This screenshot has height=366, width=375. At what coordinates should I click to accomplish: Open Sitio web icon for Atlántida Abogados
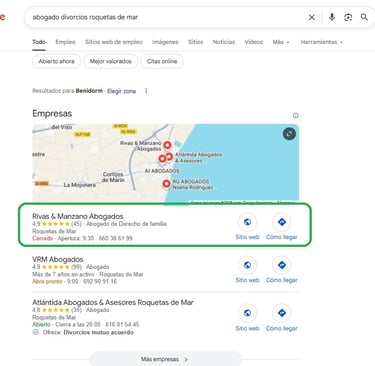point(247,313)
